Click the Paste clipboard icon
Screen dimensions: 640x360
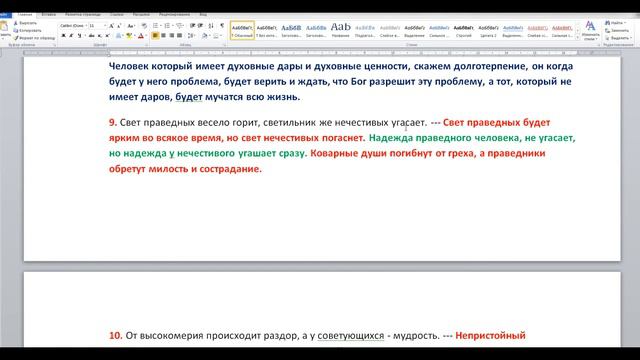point(4,27)
